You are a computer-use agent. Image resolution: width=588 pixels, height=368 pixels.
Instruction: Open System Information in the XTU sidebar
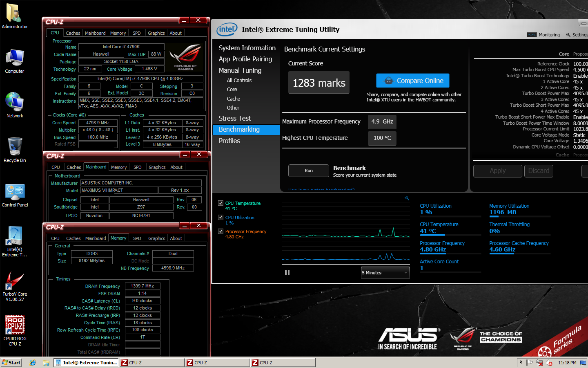[x=247, y=48]
